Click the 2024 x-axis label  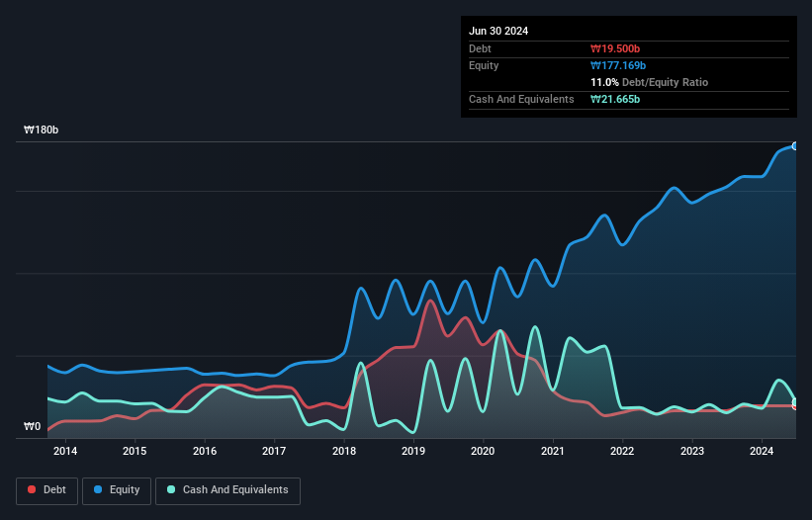(762, 451)
